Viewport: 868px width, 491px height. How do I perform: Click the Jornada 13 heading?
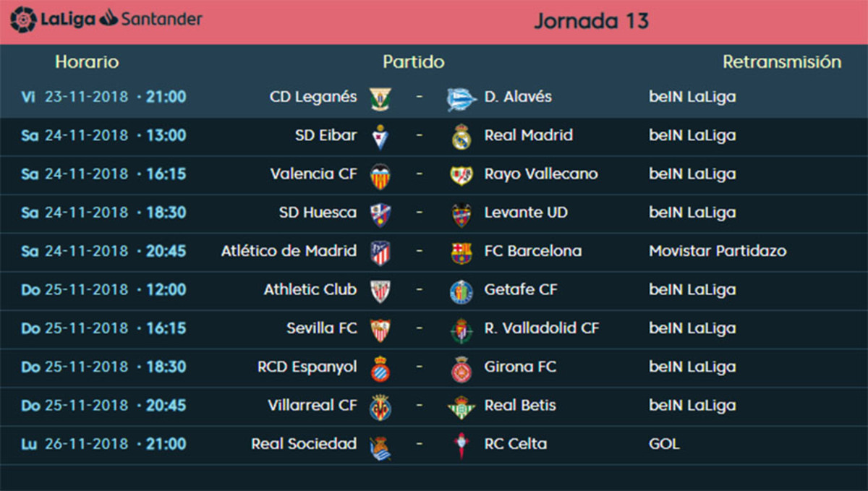591,21
